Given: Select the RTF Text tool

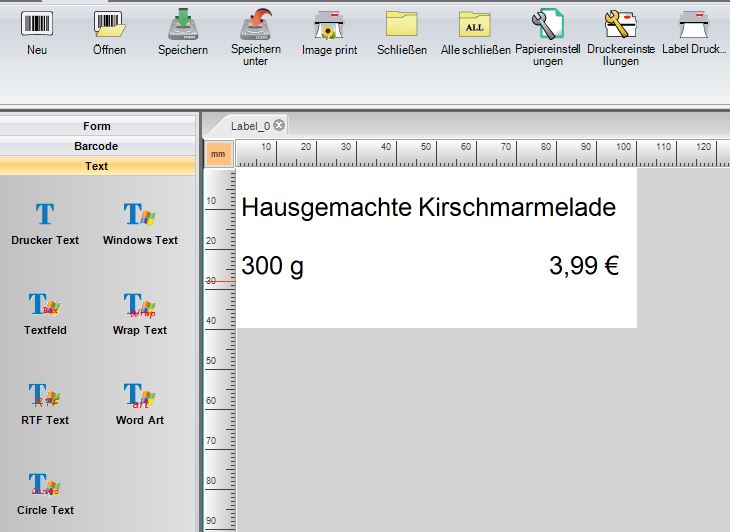Looking at the screenshot, I should [x=45, y=403].
